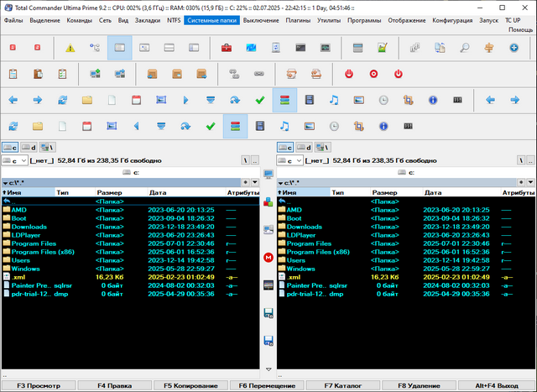Open the Плагины menu

(298, 20)
